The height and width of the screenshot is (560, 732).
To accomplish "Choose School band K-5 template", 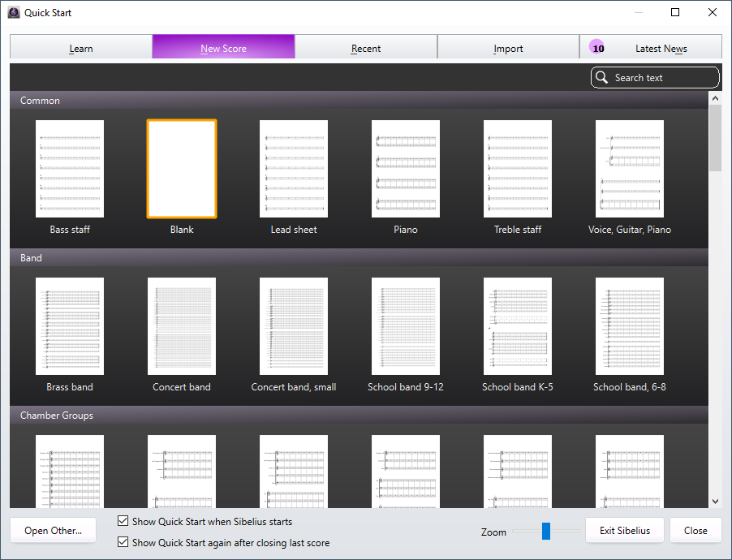I will coord(518,326).
